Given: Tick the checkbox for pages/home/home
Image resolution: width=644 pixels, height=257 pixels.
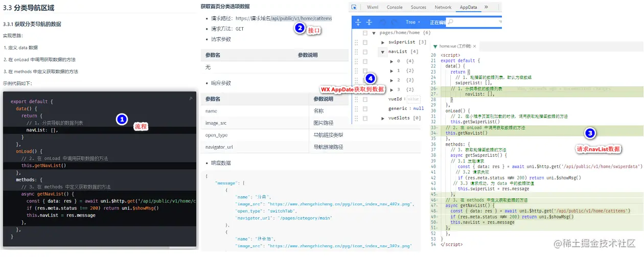Looking at the screenshot, I should 365,33.
